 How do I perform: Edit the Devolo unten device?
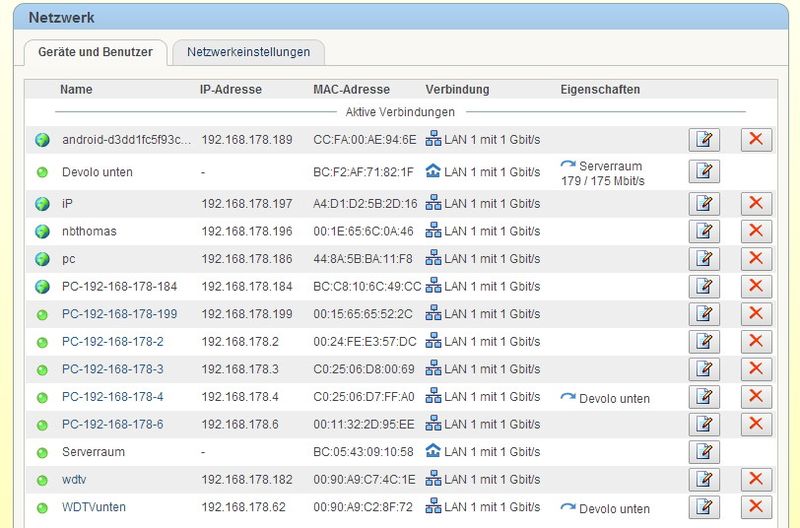click(x=704, y=171)
